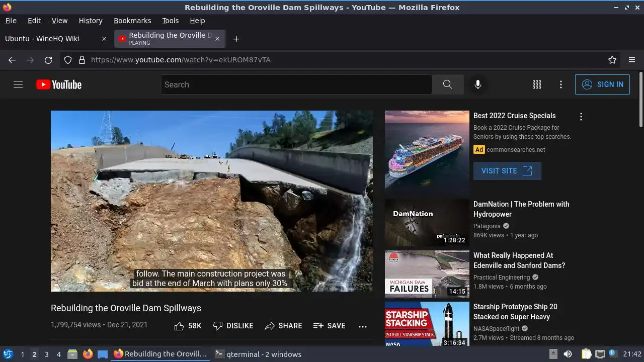644x362 pixels.
Task: Launch Firefox from the taskbar quick launcher
Action: (88, 354)
